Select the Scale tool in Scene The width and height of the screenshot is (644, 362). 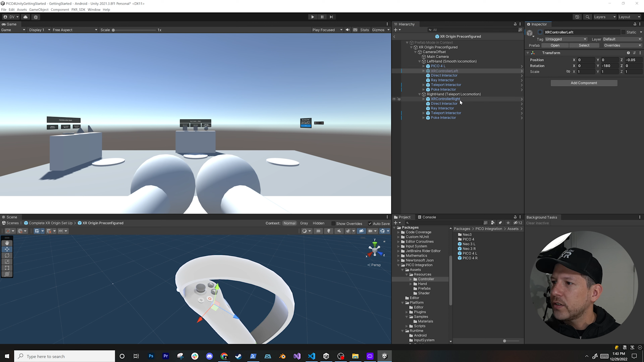(x=7, y=262)
